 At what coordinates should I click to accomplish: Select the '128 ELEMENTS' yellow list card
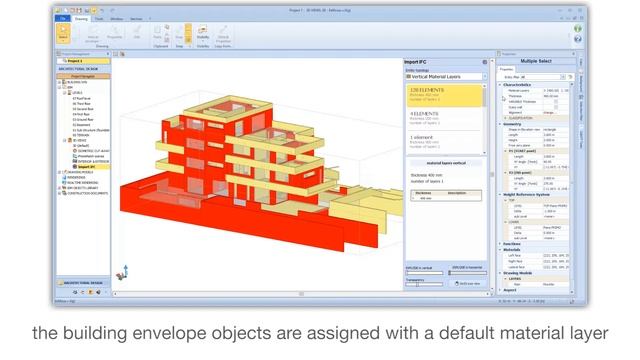[444, 95]
